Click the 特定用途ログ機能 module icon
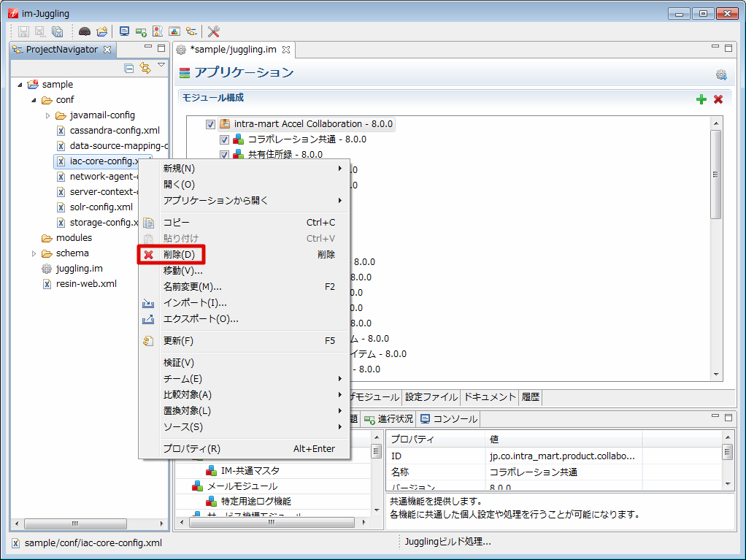746x560 pixels. (x=211, y=502)
